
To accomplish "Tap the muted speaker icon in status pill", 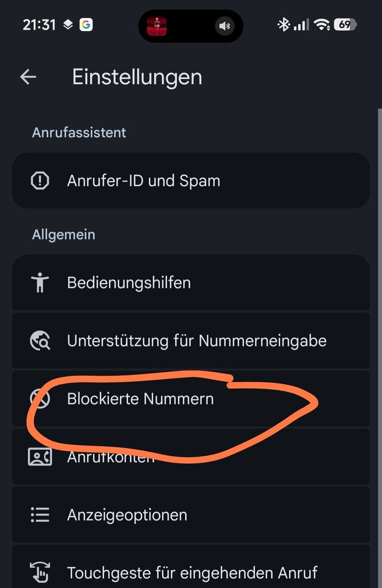I will [x=224, y=26].
